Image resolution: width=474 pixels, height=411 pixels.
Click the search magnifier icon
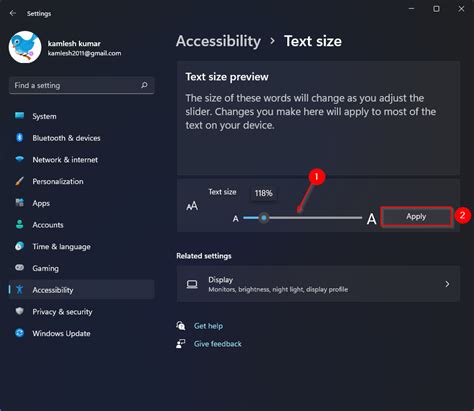144,85
